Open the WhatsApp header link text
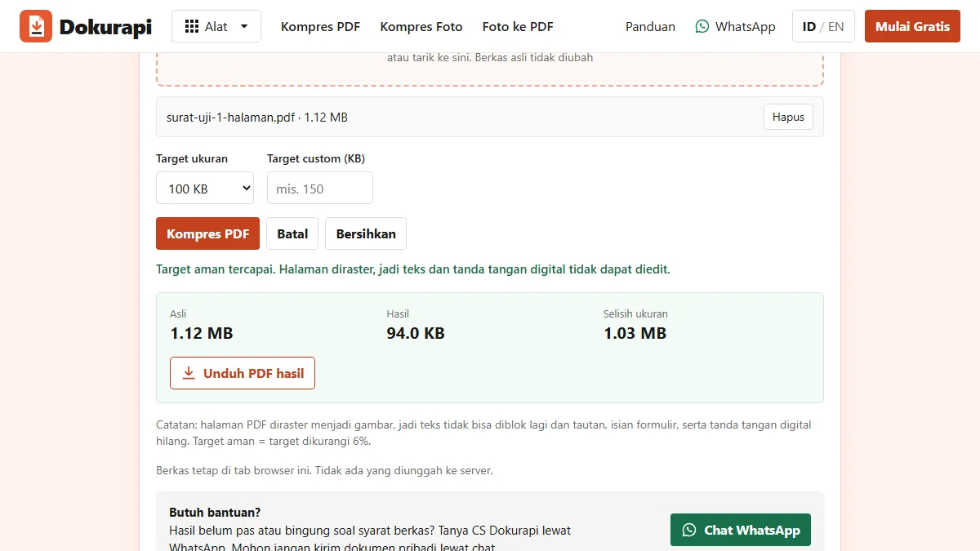 [746, 27]
